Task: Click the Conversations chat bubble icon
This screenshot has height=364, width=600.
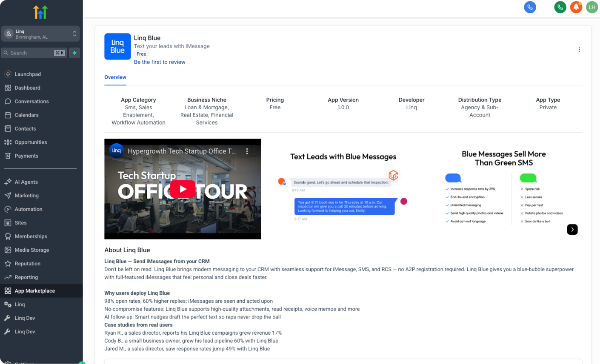Action: pyautogui.click(x=8, y=101)
